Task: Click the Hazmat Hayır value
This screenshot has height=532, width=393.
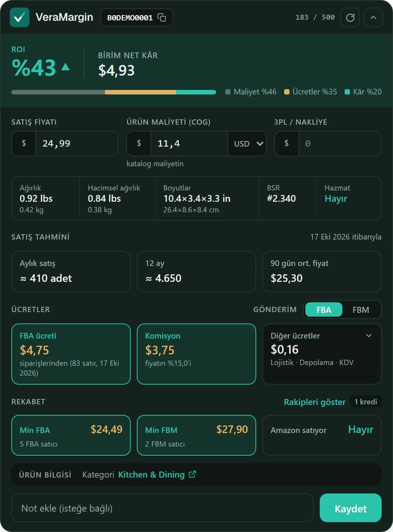Action: [x=336, y=199]
